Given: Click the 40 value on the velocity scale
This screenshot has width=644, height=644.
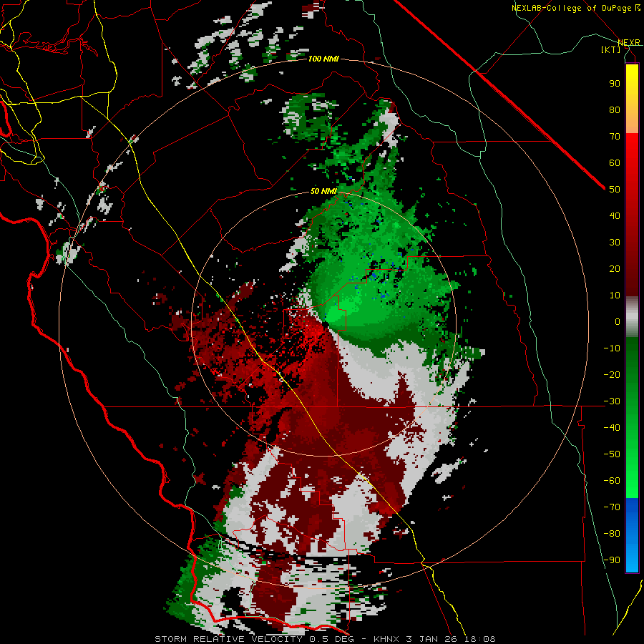Looking at the screenshot, I should click(x=615, y=216).
